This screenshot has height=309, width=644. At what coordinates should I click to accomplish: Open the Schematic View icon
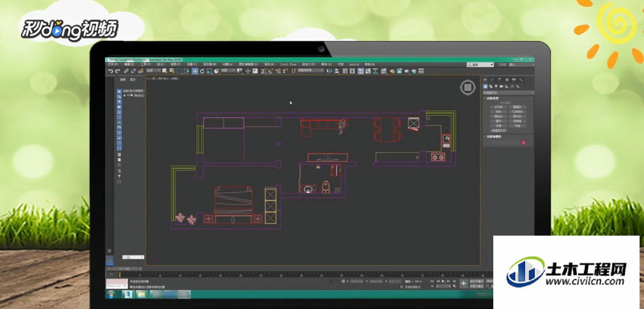[375, 71]
